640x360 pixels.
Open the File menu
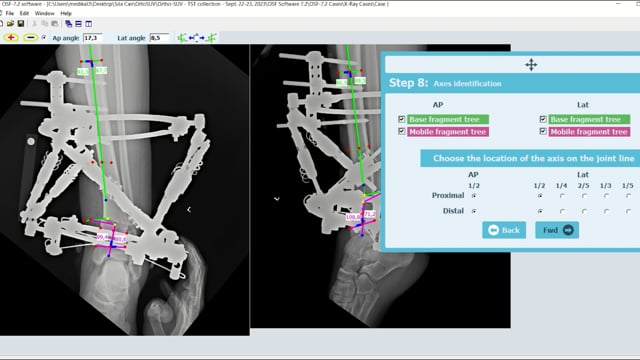pyautogui.click(x=10, y=13)
